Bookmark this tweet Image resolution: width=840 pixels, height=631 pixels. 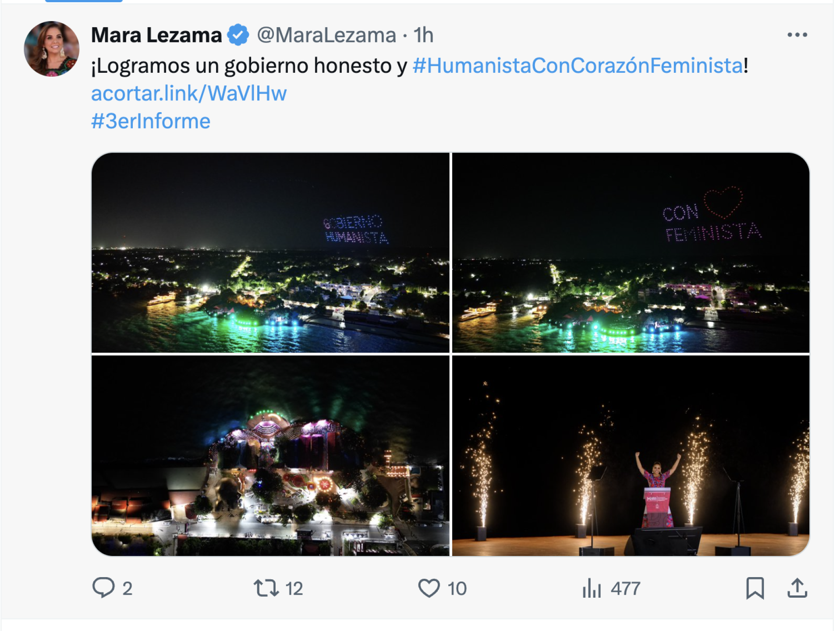pyautogui.click(x=755, y=588)
